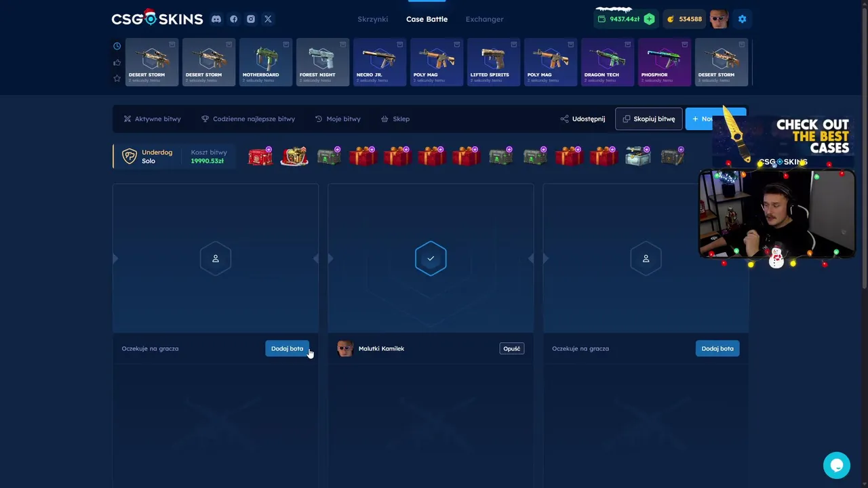Image resolution: width=868 pixels, height=488 pixels.
Task: Click the Opuść leave button
Action: [x=512, y=348]
